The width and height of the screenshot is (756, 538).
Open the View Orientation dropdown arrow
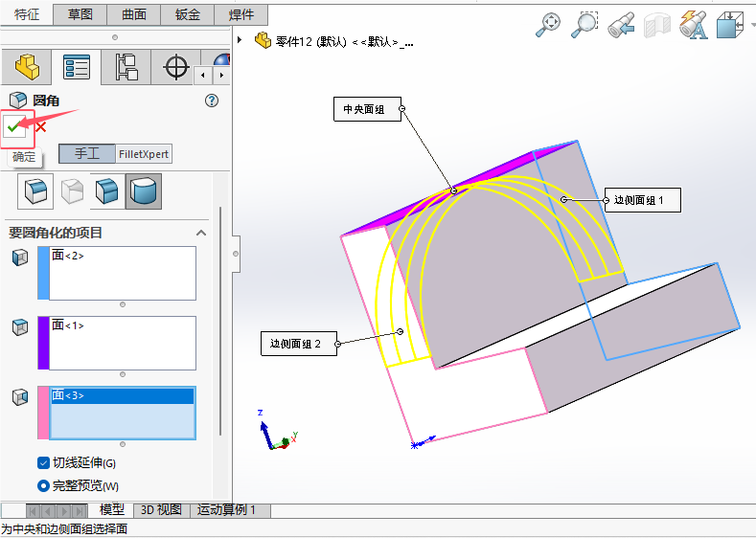coord(752,25)
